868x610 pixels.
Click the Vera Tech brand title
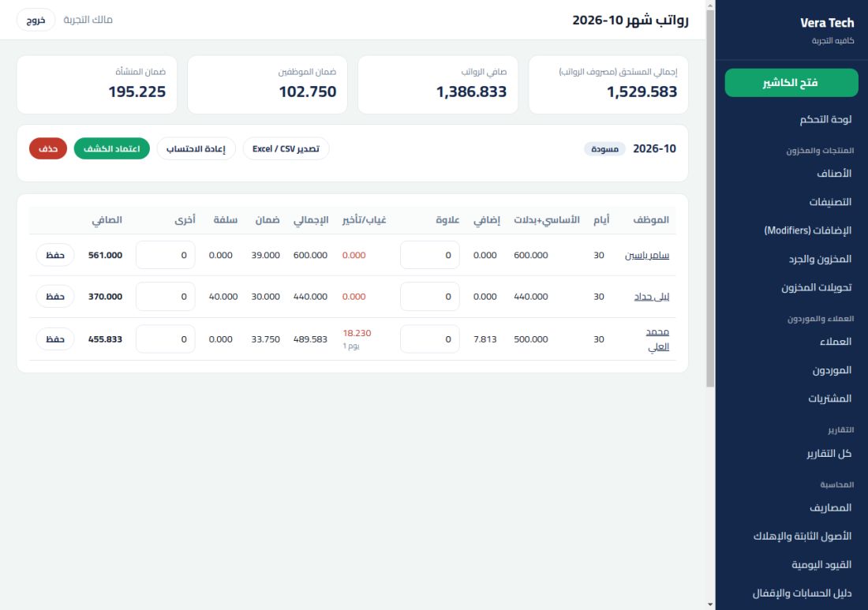pos(827,23)
